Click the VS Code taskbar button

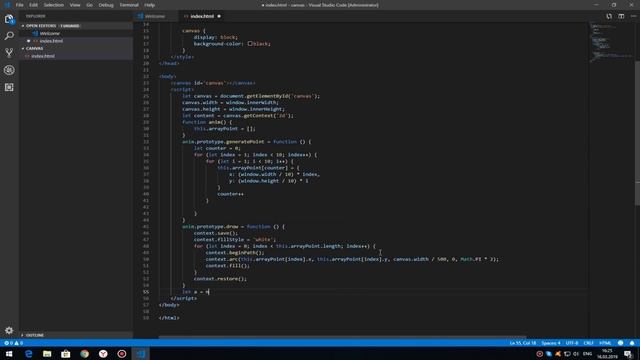[x=140, y=354]
